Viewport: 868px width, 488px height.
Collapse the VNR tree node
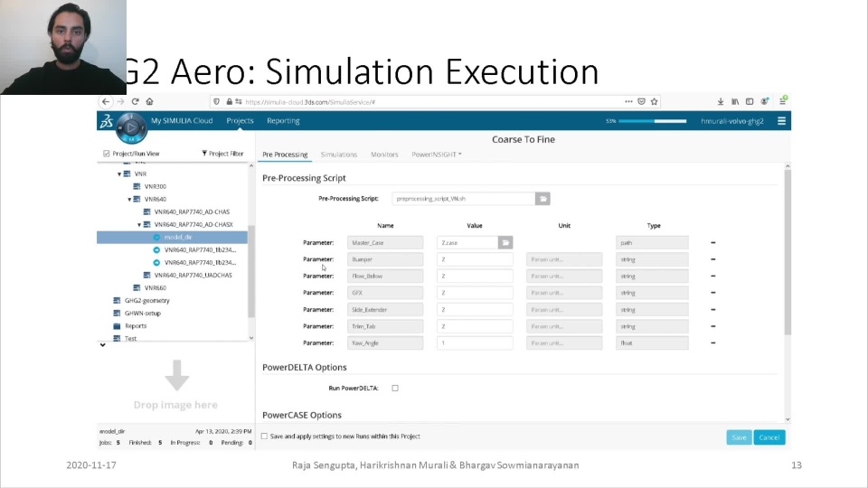click(119, 174)
